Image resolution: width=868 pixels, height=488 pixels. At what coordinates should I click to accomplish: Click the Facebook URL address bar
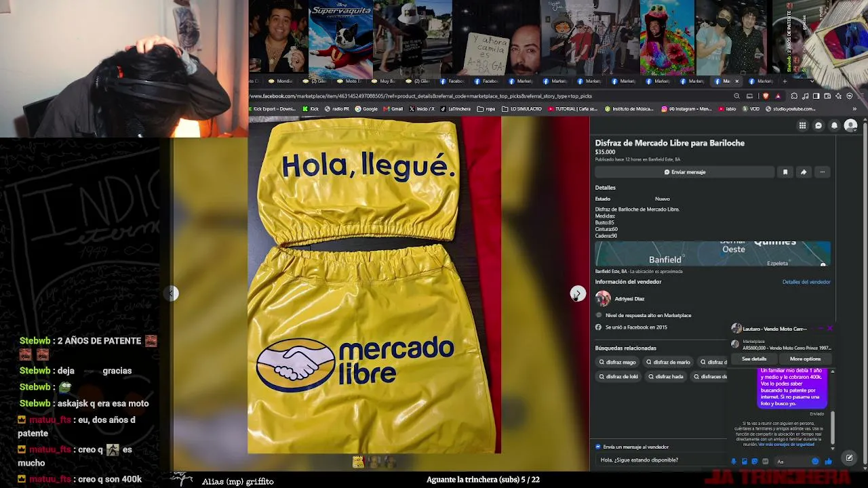coord(488,96)
